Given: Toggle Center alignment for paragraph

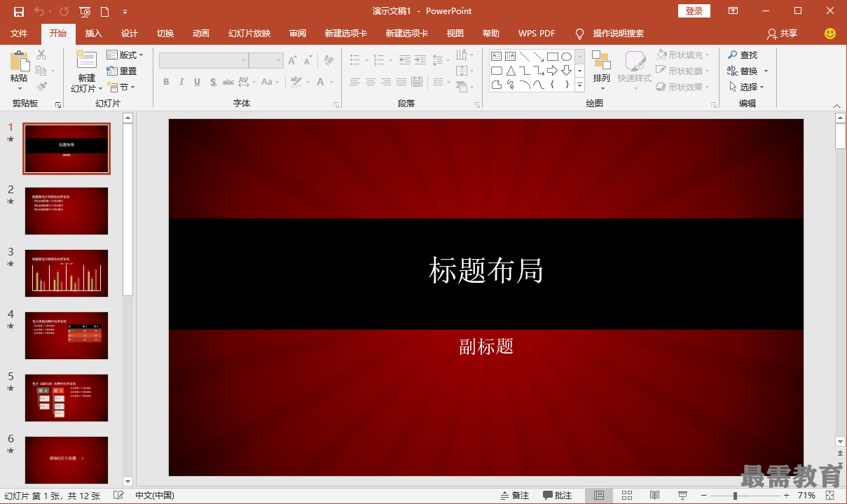Looking at the screenshot, I should point(371,82).
